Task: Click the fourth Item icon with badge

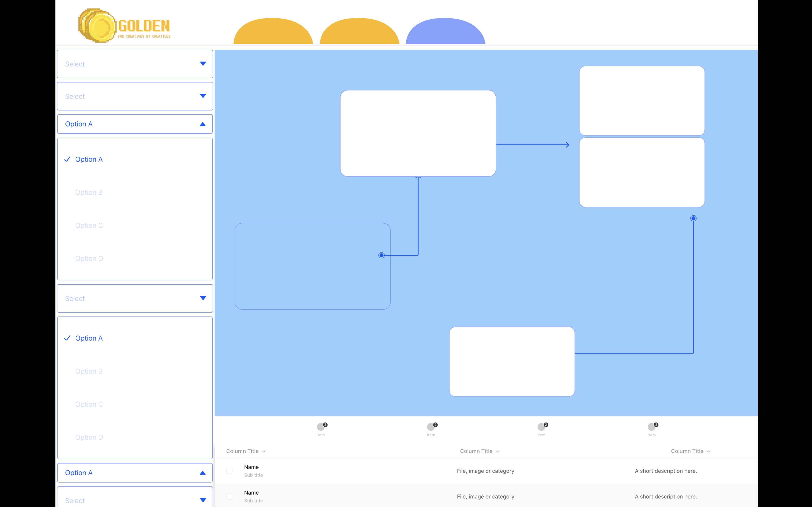Action: (652, 427)
